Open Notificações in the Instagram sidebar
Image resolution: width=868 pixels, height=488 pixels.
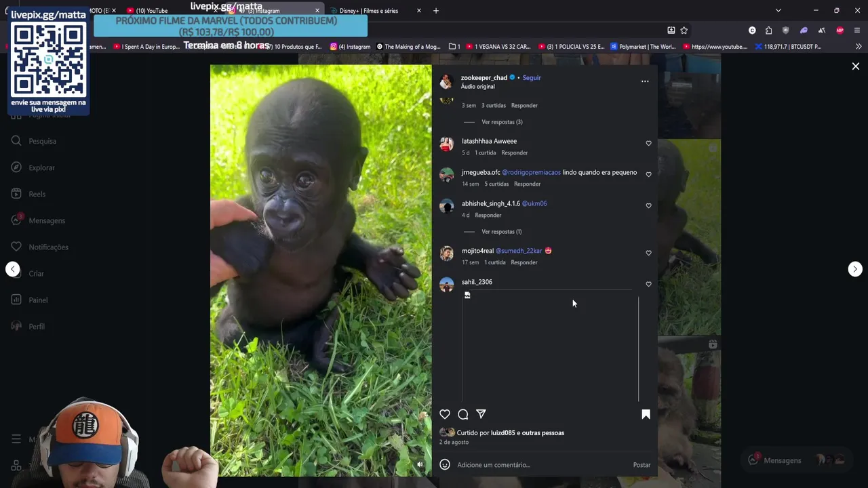click(41, 247)
